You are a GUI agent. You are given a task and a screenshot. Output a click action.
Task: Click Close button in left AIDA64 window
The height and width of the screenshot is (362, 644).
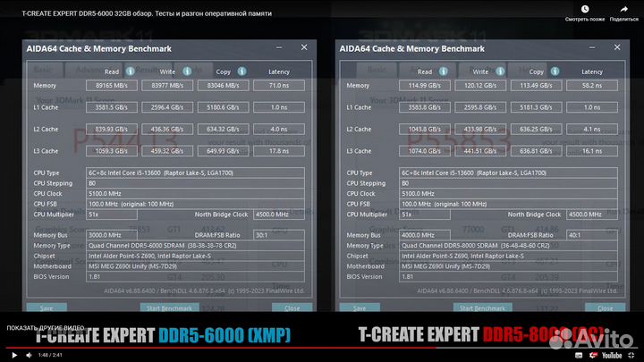tap(292, 307)
